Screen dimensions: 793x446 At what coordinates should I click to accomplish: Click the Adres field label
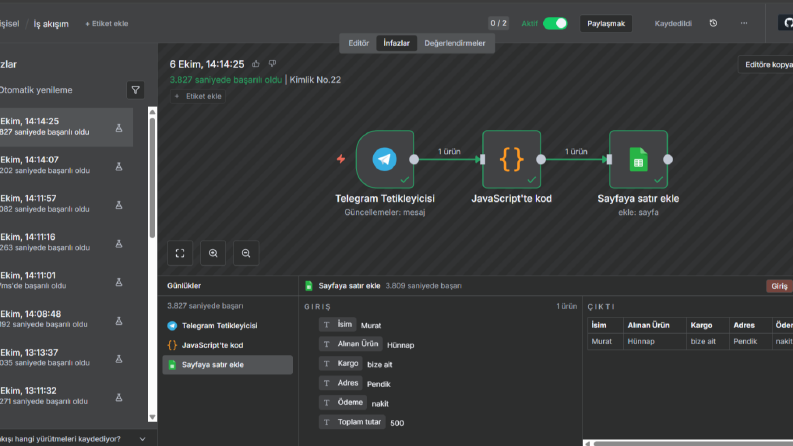point(340,383)
